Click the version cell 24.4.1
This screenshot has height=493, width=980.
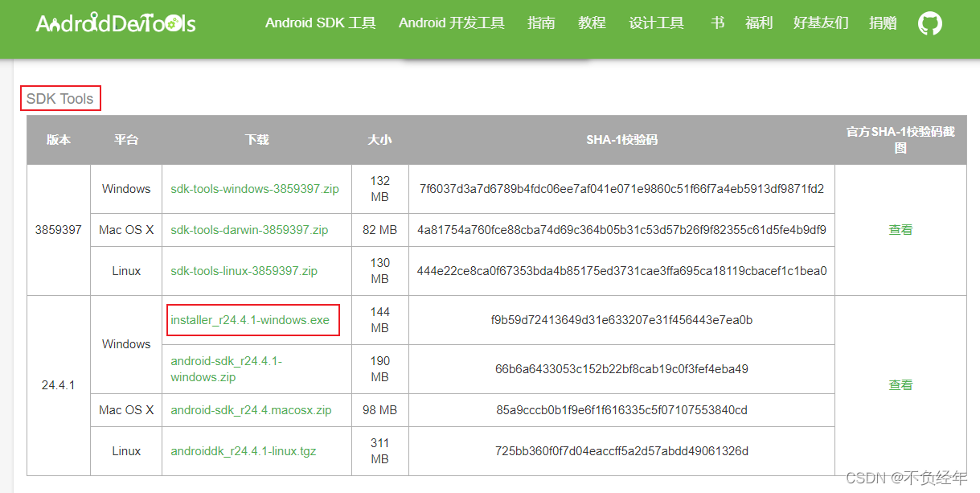pyautogui.click(x=59, y=385)
